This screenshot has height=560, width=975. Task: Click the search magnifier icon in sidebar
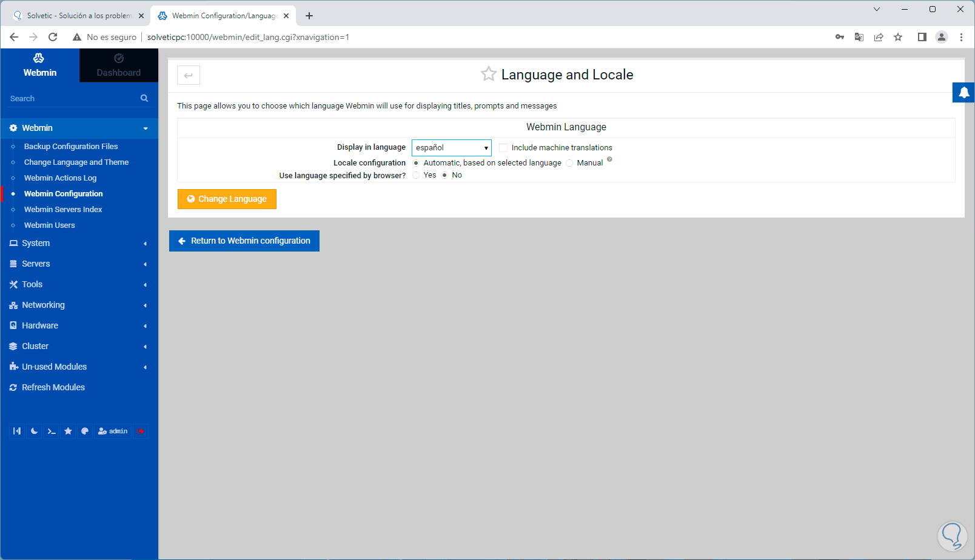144,98
